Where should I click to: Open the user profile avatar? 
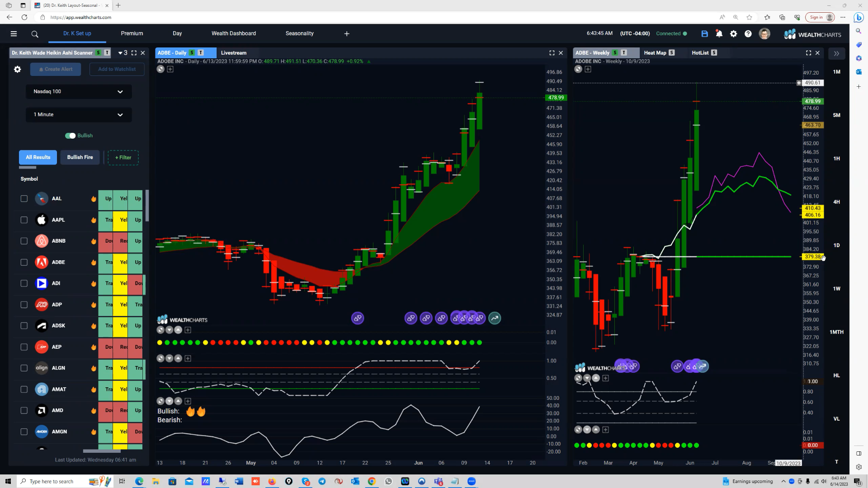coord(764,33)
